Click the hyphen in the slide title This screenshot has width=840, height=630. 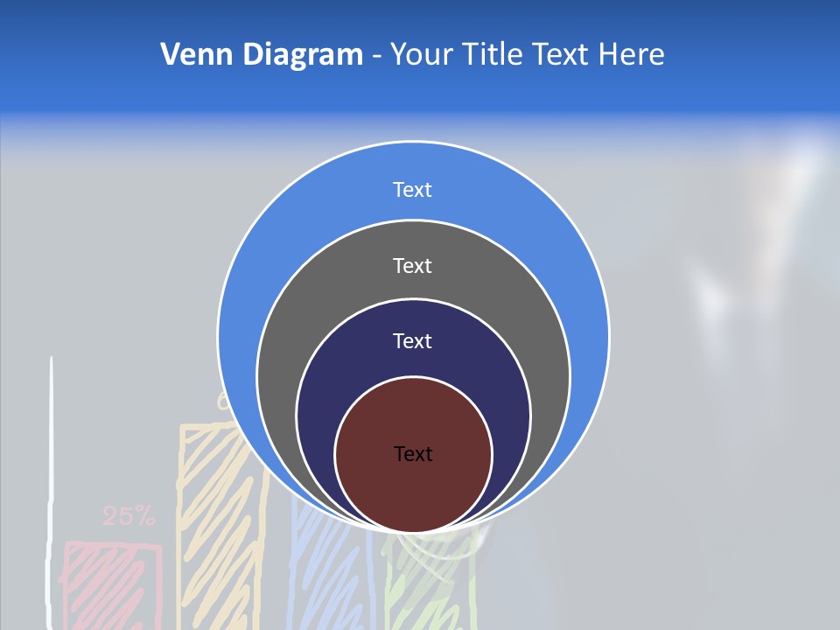coord(376,56)
